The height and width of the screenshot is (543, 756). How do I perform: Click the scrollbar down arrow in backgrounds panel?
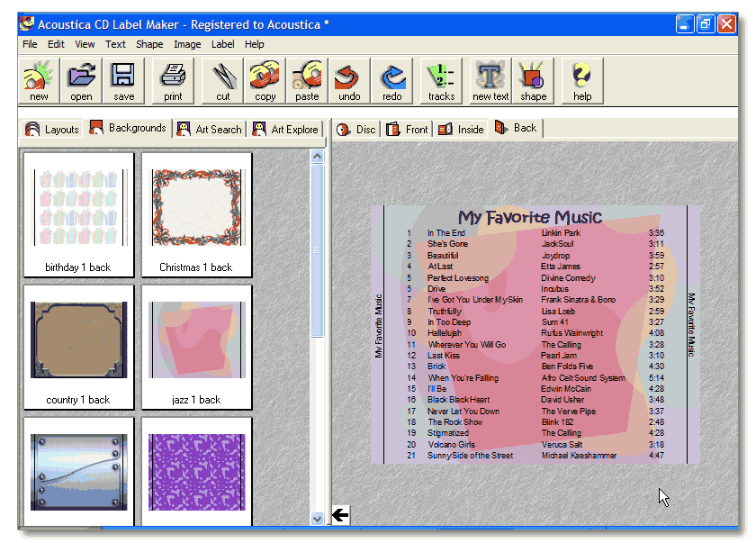pos(317,519)
